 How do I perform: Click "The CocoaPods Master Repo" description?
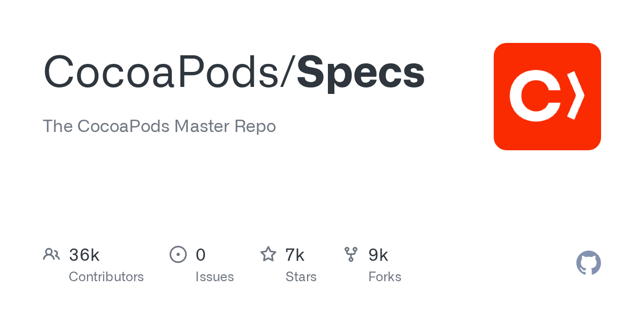[159, 127]
